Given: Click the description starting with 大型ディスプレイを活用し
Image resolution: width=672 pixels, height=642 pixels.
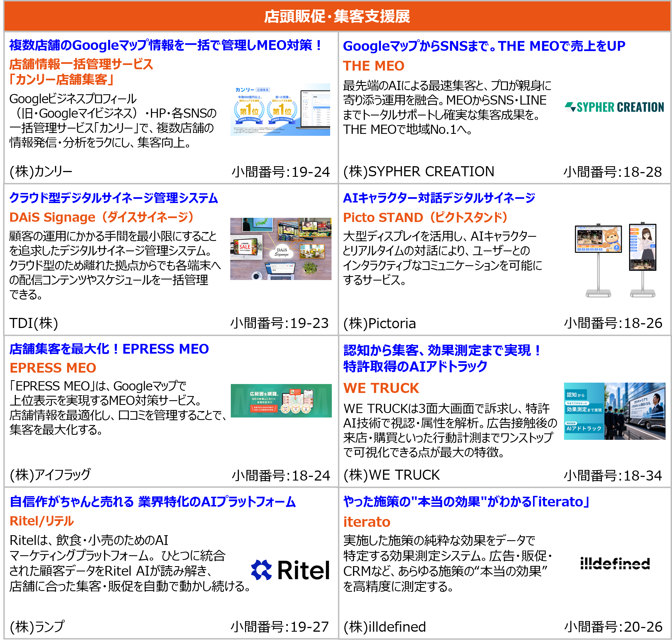Looking at the screenshot, I should click(443, 258).
